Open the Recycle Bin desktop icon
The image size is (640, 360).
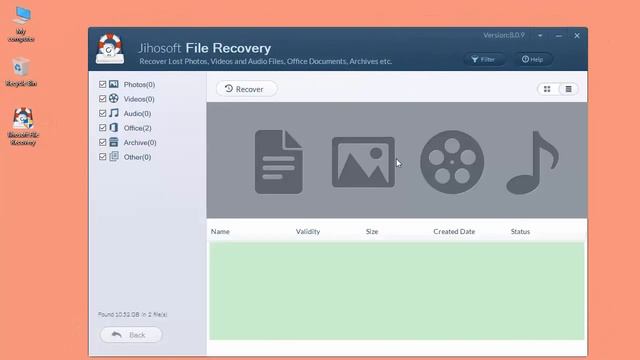(21, 72)
